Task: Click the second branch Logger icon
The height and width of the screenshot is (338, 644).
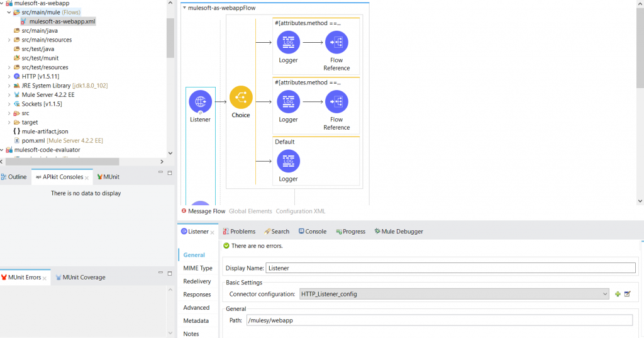Action: [x=288, y=102]
